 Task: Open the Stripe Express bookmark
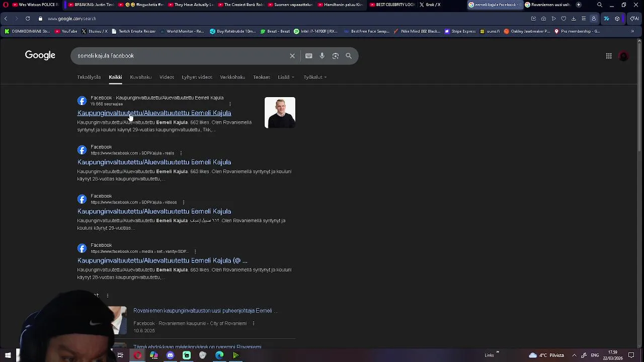point(460,31)
